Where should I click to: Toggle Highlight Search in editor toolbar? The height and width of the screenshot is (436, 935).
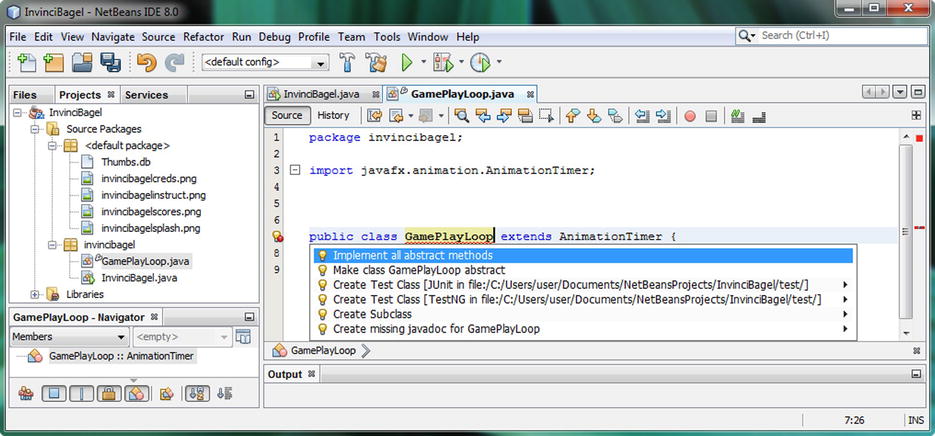pos(525,116)
